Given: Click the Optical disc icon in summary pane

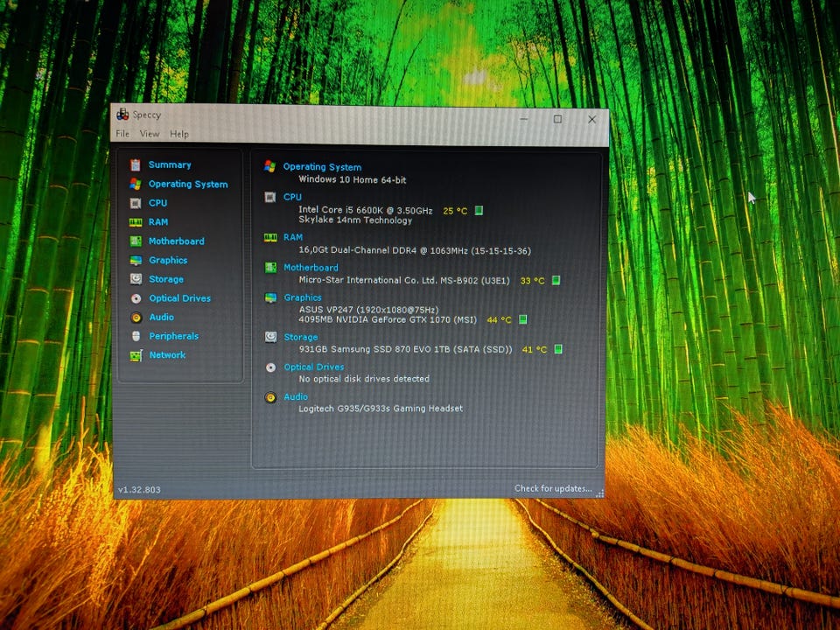Looking at the screenshot, I should [x=270, y=367].
